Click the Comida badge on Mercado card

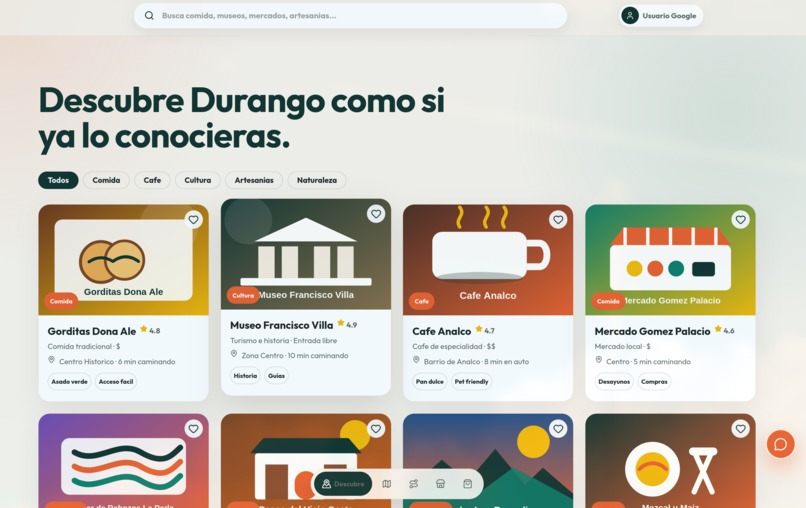[608, 301]
